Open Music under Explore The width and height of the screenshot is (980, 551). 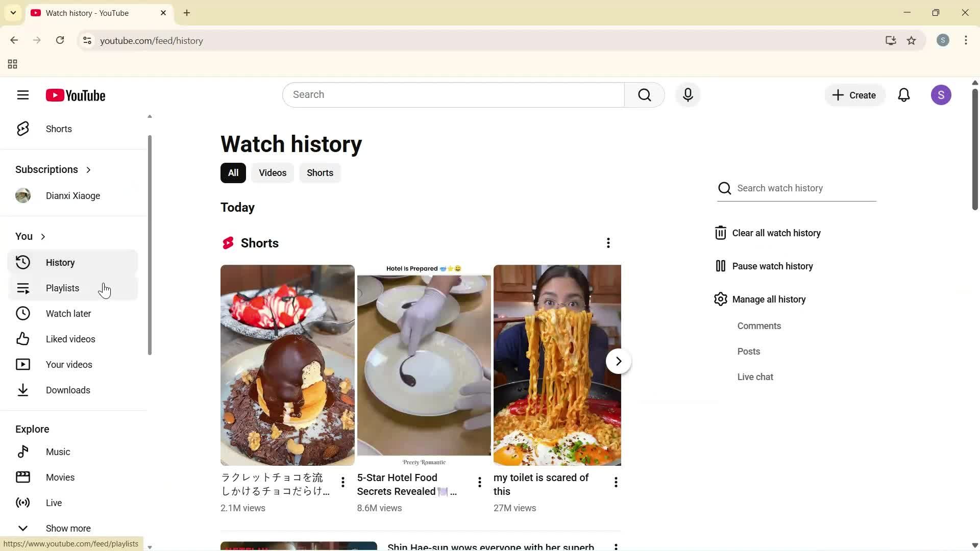(x=59, y=452)
